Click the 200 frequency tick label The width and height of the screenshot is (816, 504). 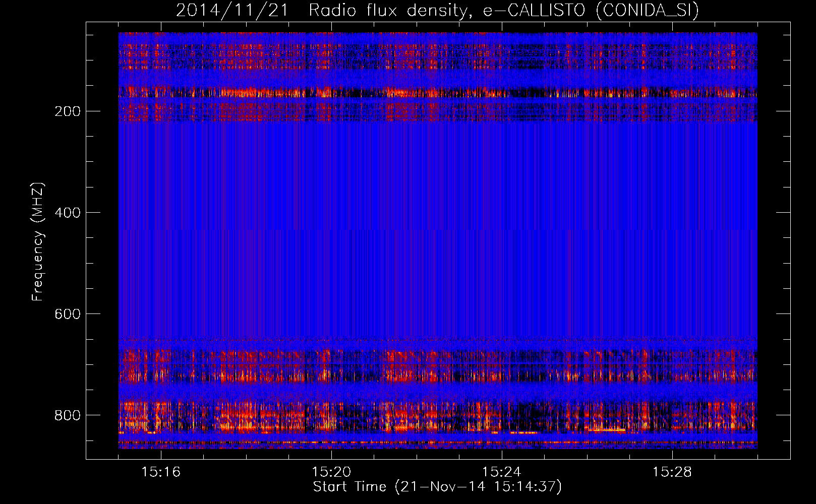point(67,111)
